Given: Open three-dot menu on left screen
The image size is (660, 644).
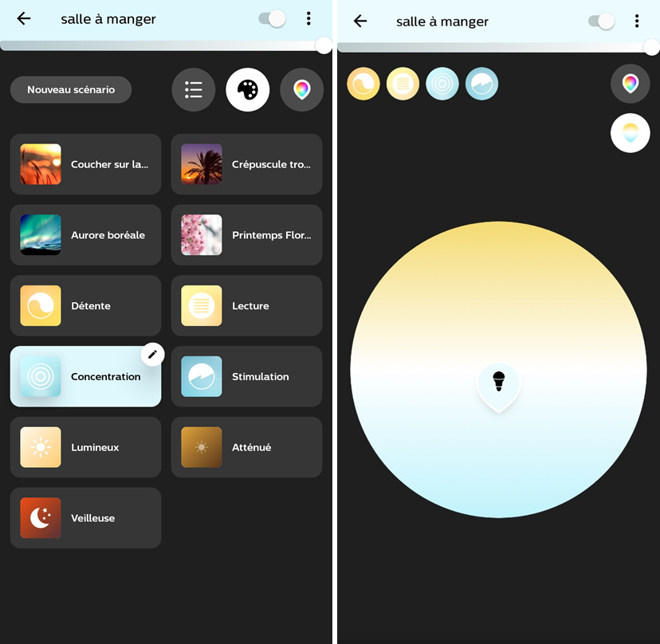Looking at the screenshot, I should tap(308, 18).
